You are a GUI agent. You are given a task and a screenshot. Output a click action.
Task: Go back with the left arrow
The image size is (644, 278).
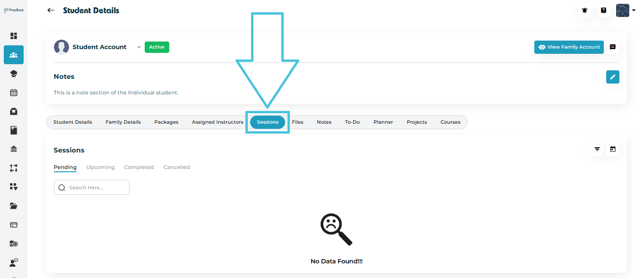[51, 10]
